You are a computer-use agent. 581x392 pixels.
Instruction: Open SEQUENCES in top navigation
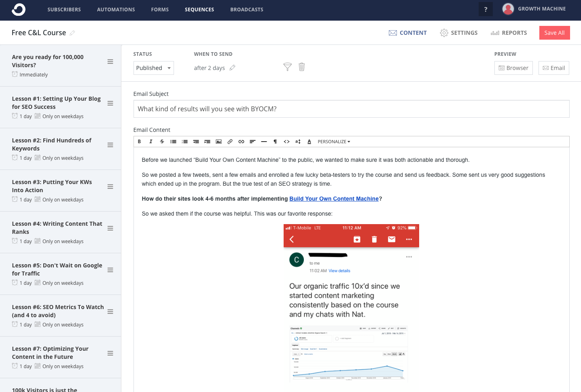point(199,10)
